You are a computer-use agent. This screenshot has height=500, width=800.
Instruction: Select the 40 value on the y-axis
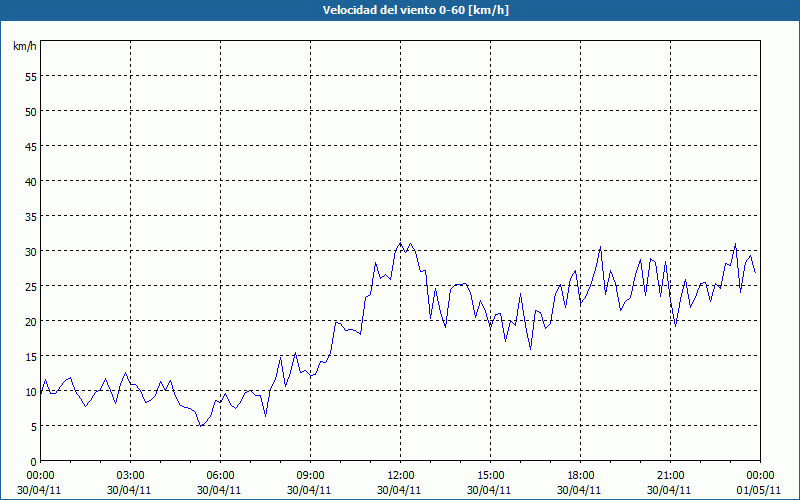point(31,181)
